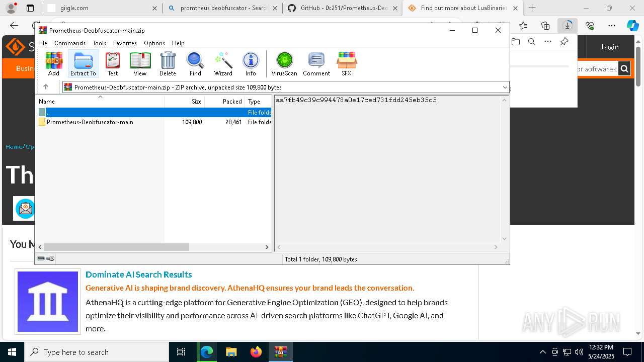Sort by the Size column header
644x362 pixels.
coord(185,101)
